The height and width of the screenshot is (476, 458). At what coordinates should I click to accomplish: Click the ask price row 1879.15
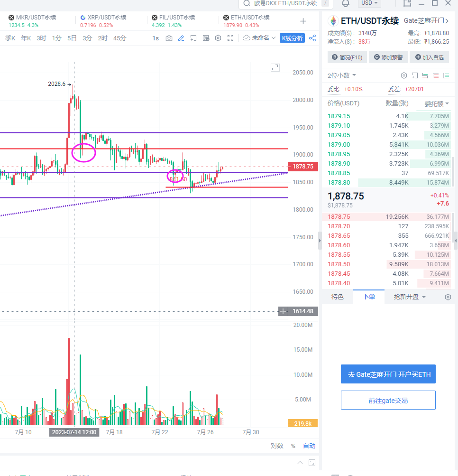(388, 116)
